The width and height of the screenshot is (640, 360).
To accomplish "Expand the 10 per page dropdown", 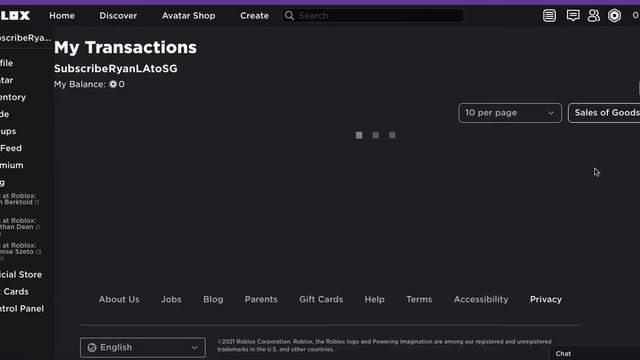I will [510, 113].
